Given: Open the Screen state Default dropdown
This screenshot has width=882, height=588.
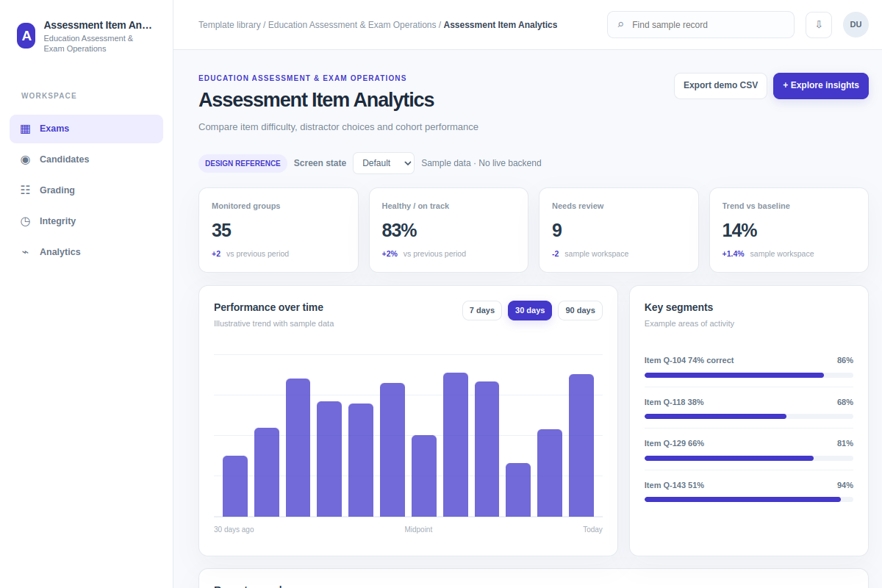Looking at the screenshot, I should click(384, 163).
